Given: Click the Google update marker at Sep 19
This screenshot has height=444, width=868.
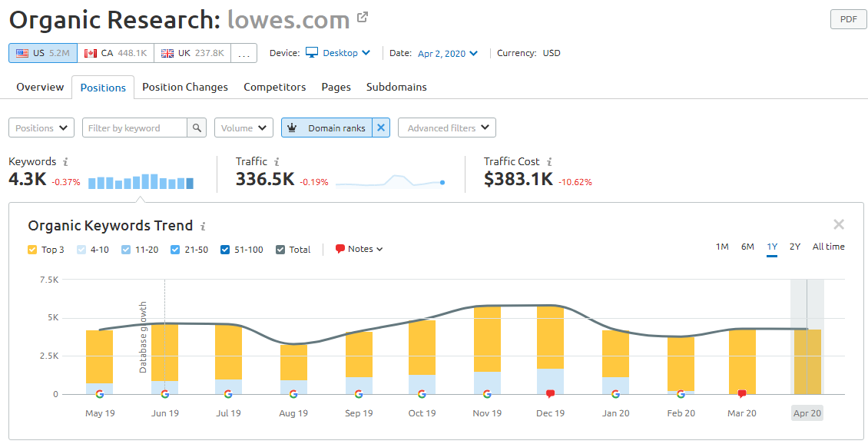Looking at the screenshot, I should (359, 394).
